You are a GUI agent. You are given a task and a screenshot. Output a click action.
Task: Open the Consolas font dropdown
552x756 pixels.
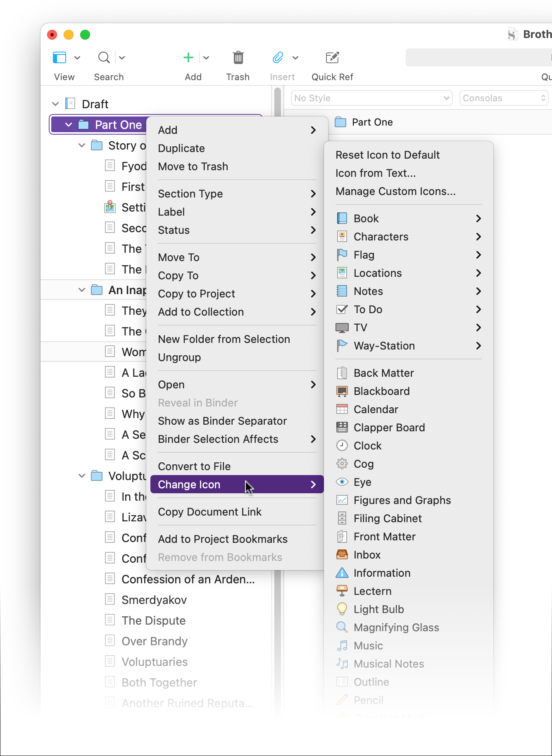504,98
